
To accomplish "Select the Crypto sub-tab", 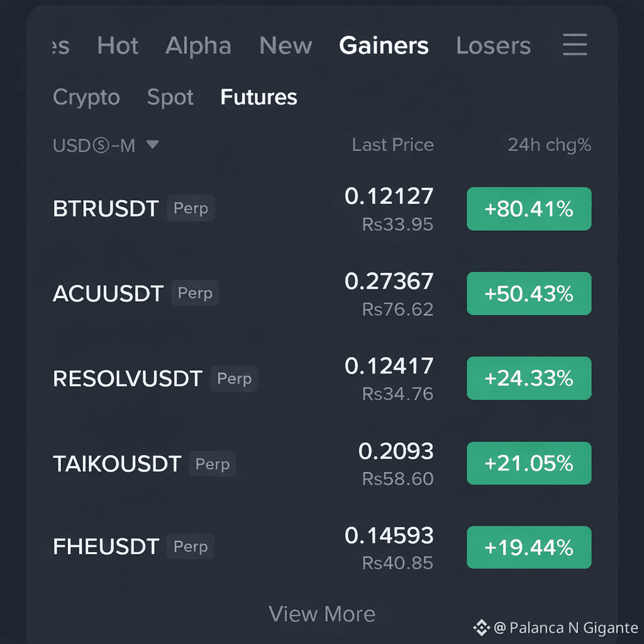I will [x=86, y=97].
